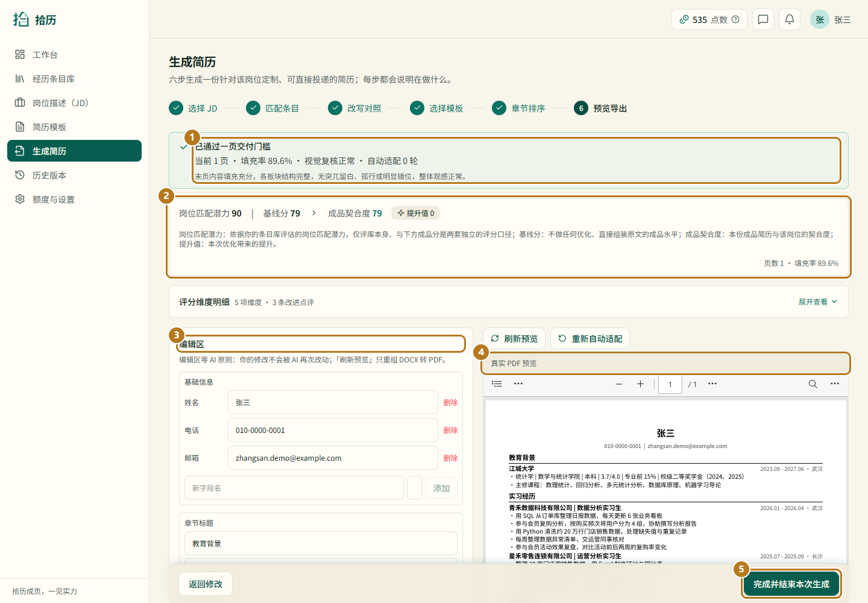Go to step 章节排序
This screenshot has height=603, width=868.
coord(518,108)
